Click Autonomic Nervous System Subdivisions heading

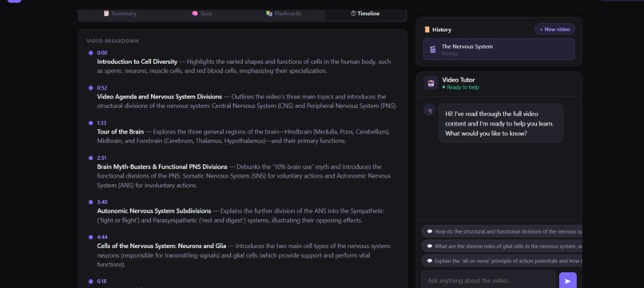[154, 210]
